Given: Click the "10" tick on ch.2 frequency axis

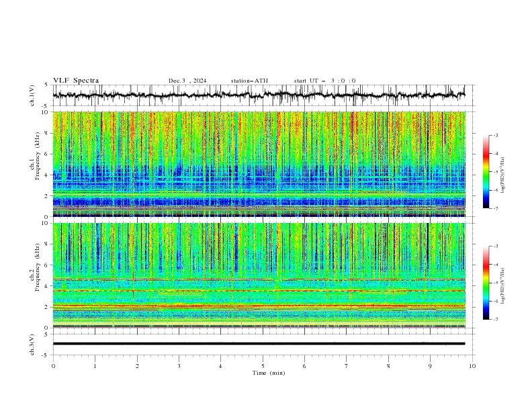Looking at the screenshot, I should click(x=45, y=223).
